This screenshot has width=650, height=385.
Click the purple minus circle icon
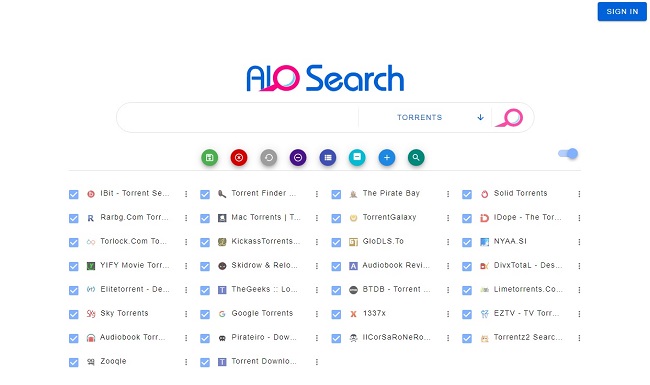tap(298, 157)
